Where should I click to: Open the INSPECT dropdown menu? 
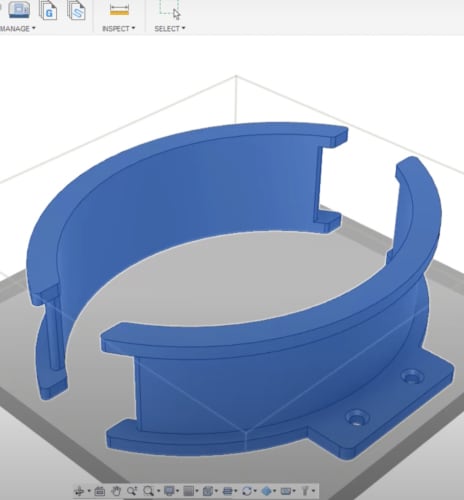(x=119, y=29)
